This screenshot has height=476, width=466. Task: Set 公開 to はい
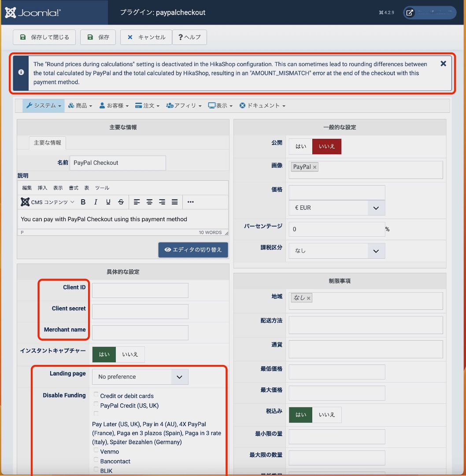(301, 146)
